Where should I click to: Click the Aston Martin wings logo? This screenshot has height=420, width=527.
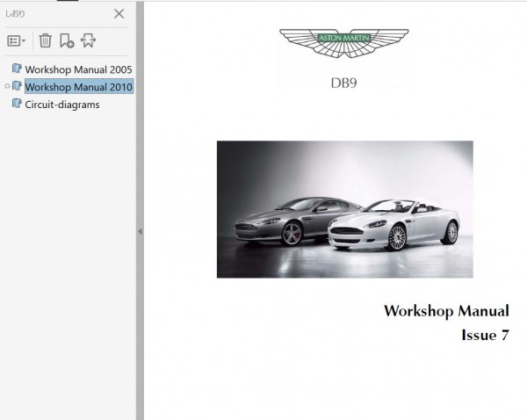[344, 43]
